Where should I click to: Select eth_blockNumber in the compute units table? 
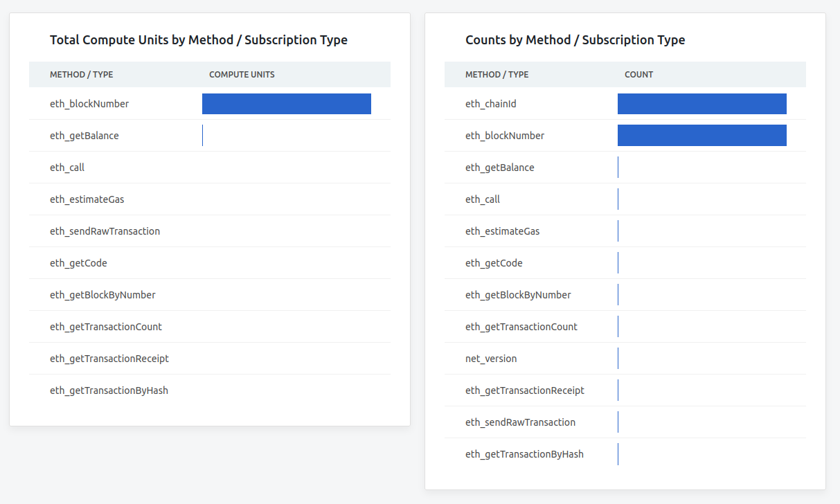(88, 103)
